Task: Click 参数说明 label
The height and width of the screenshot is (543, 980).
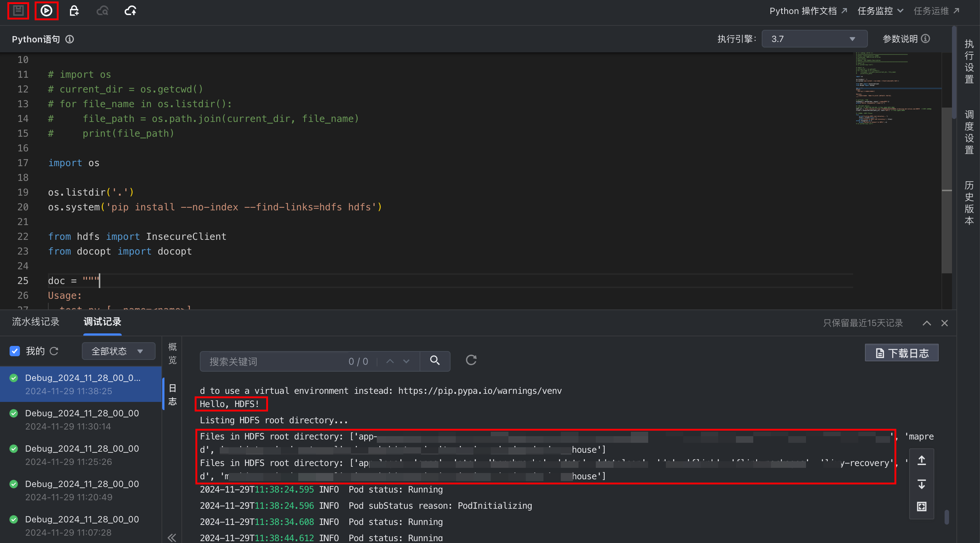Action: (x=900, y=39)
